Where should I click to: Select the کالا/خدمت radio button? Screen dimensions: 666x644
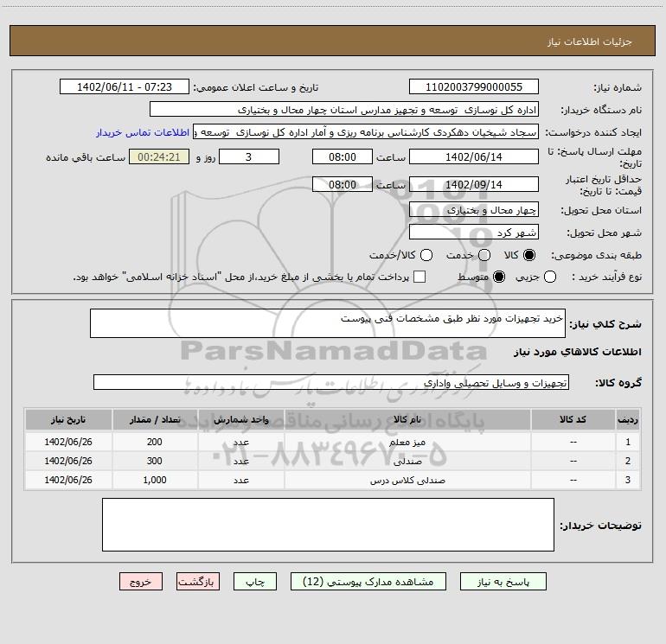(x=426, y=255)
